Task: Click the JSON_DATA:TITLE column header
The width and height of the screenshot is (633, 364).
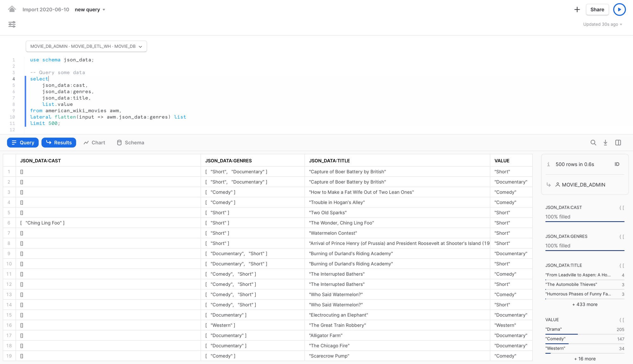Action: pos(329,161)
